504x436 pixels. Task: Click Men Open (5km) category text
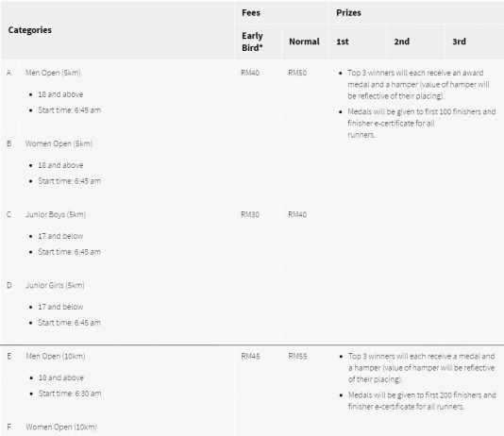click(53, 73)
